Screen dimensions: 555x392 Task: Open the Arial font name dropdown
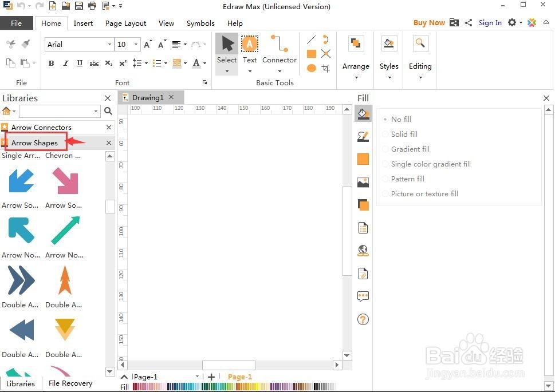click(x=109, y=44)
